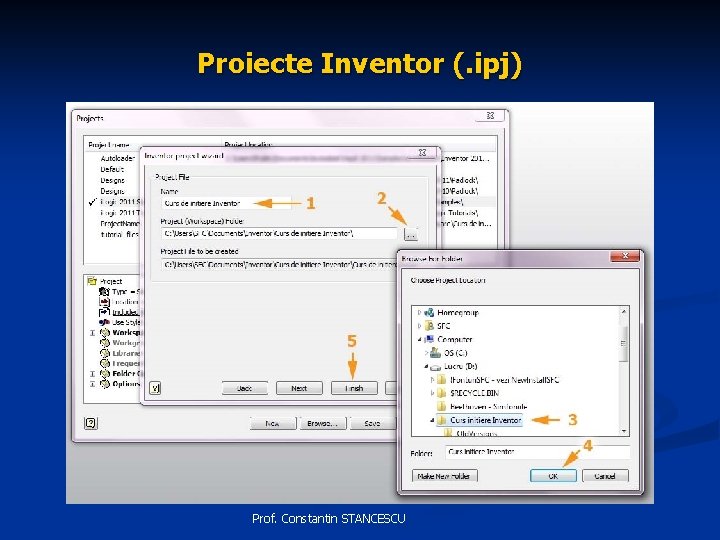
Task: Open help in Inventor project wizard
Action: pos(155,388)
